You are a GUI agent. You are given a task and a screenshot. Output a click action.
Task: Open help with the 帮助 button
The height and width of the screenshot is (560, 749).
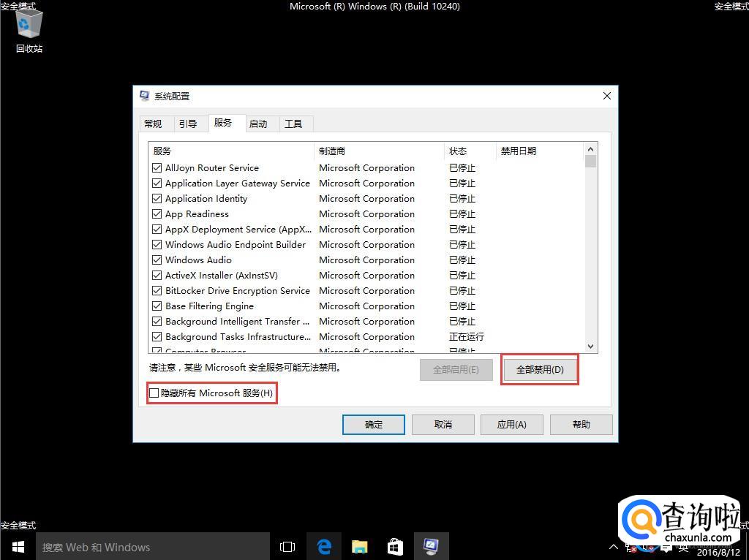(x=581, y=425)
